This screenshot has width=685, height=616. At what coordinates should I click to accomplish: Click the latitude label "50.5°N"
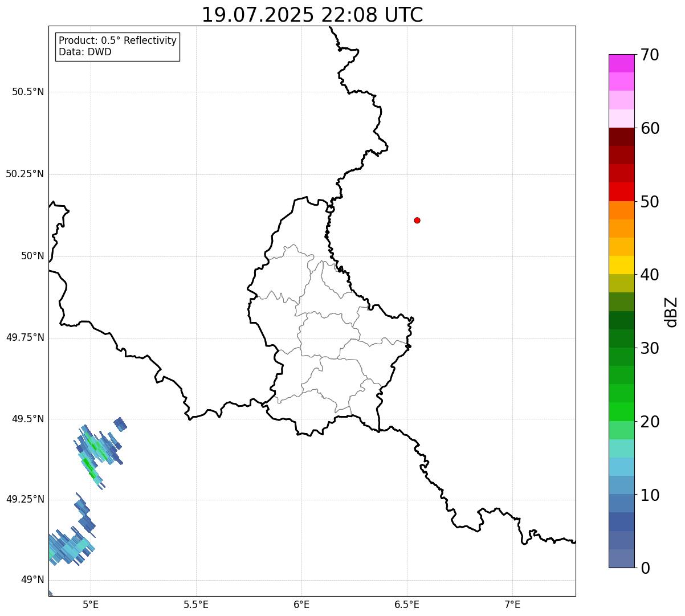28,92
